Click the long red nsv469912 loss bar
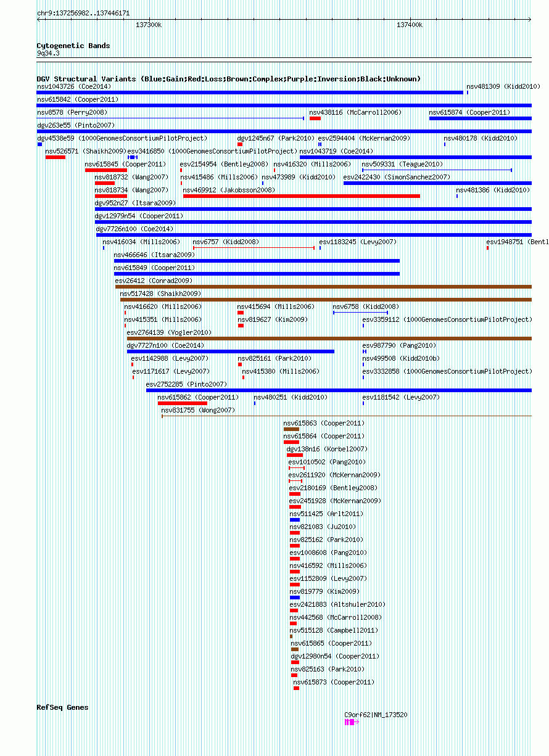 302,196
